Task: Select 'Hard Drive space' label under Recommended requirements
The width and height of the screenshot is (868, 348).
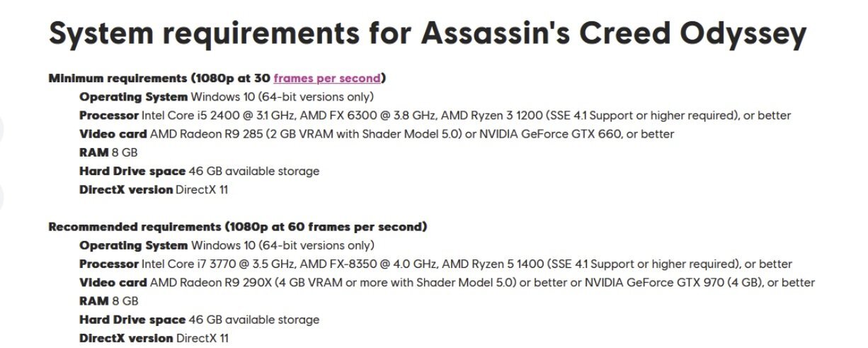Action: pyautogui.click(x=132, y=320)
